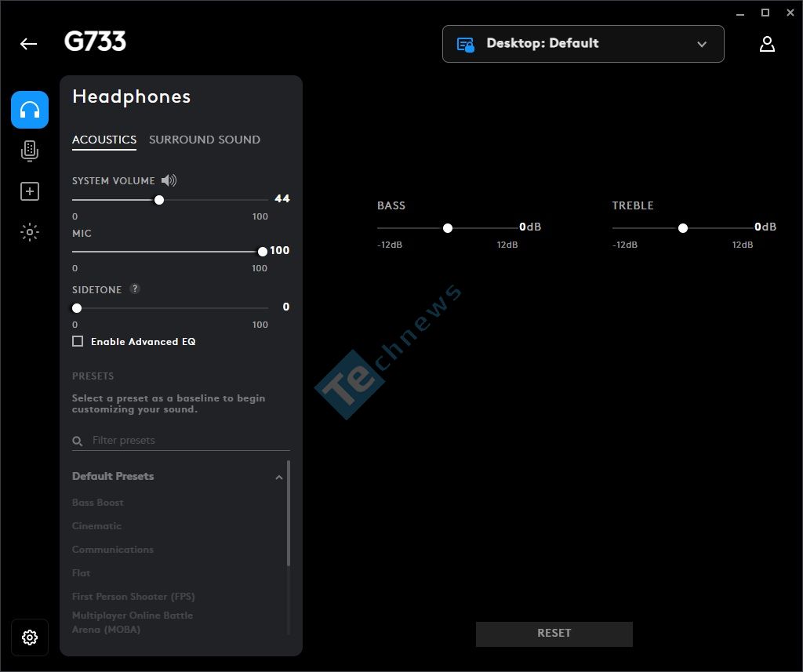Image resolution: width=803 pixels, height=672 pixels.
Task: Click the RESET button
Action: (554, 634)
